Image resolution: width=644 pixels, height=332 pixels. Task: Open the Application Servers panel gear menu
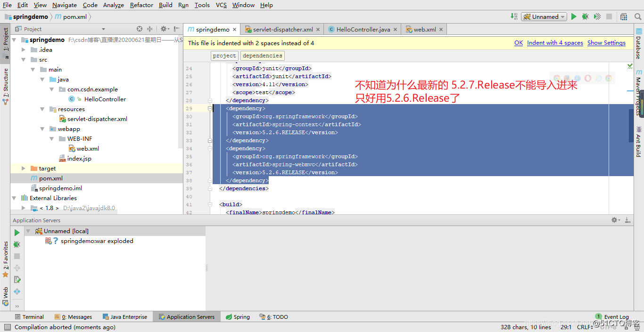(615, 220)
